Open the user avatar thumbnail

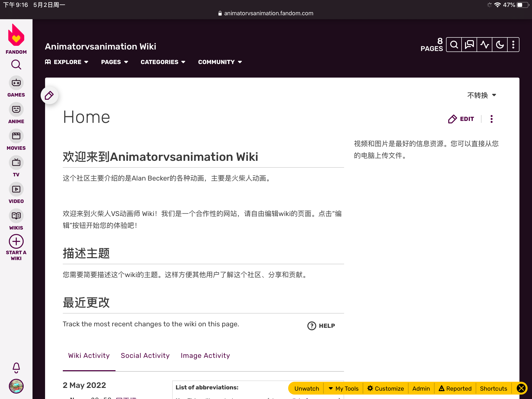click(16, 386)
